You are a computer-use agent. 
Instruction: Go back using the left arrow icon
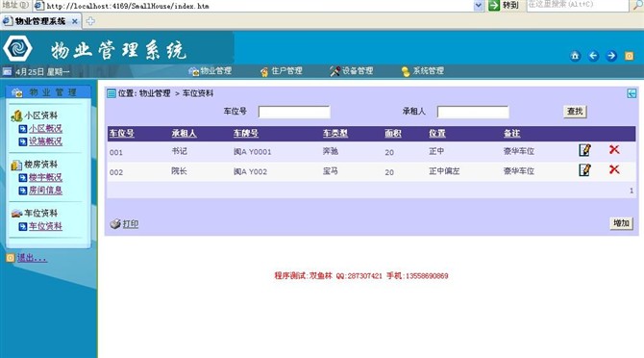point(593,56)
